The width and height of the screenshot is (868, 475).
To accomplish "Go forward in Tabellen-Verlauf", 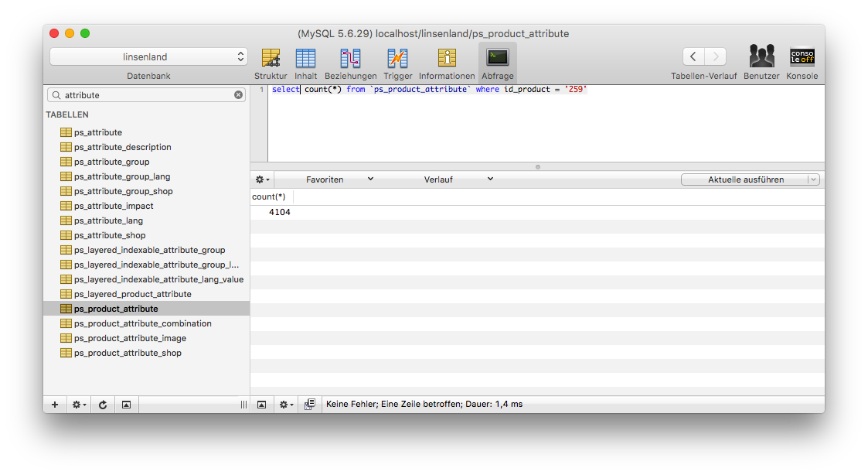I will [x=715, y=56].
